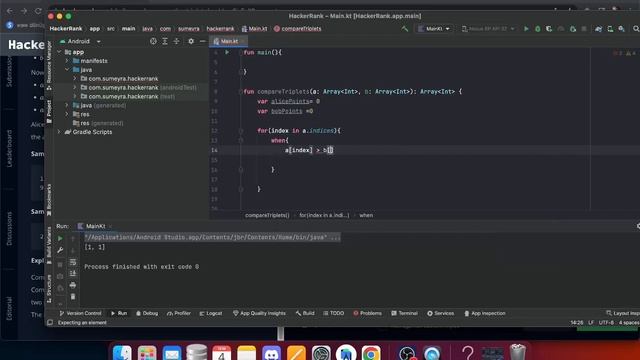Open Profiler tool tab
Screen dimensions: 640x360
click(x=179, y=313)
